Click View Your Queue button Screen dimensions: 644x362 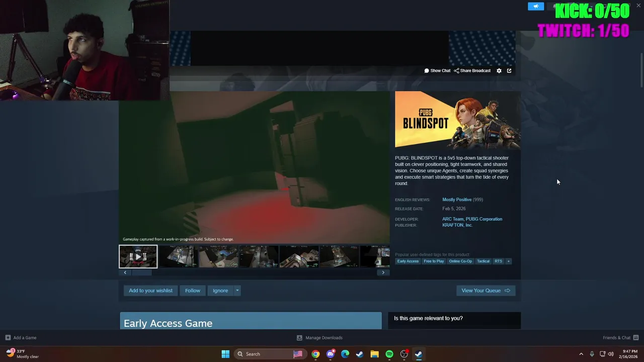click(x=486, y=291)
